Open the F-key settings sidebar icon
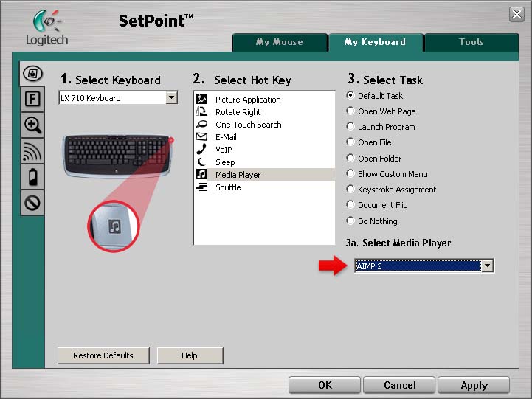532x399 pixels. [33, 98]
